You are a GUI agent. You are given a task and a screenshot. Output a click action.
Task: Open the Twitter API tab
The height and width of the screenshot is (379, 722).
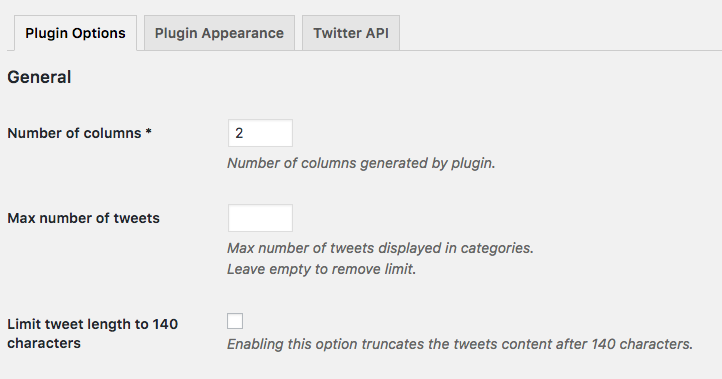[351, 33]
